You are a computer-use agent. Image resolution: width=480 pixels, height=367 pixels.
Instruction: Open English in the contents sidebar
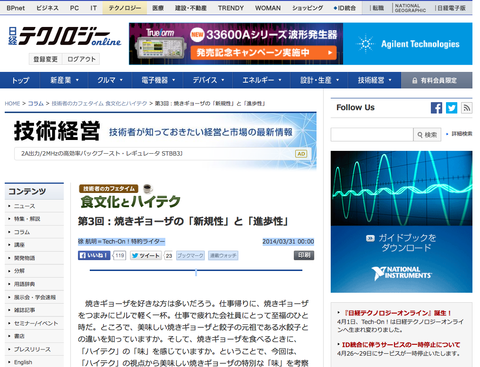click(23, 362)
